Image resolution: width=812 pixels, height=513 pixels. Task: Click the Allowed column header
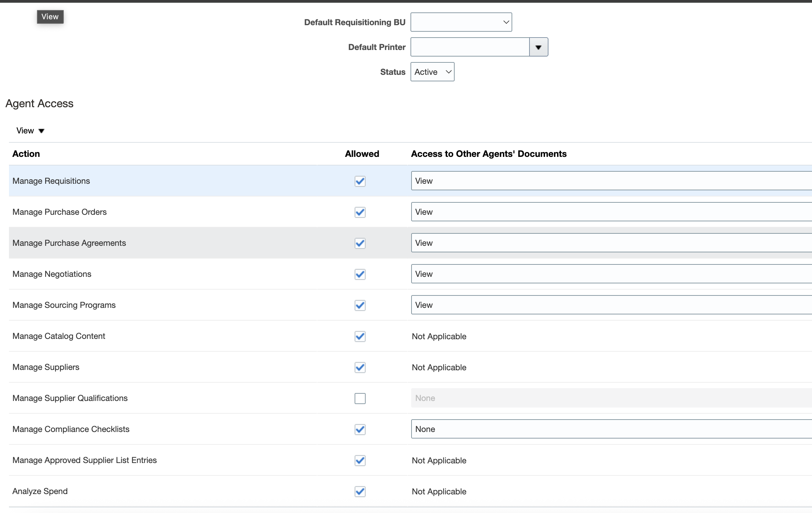[x=362, y=154]
